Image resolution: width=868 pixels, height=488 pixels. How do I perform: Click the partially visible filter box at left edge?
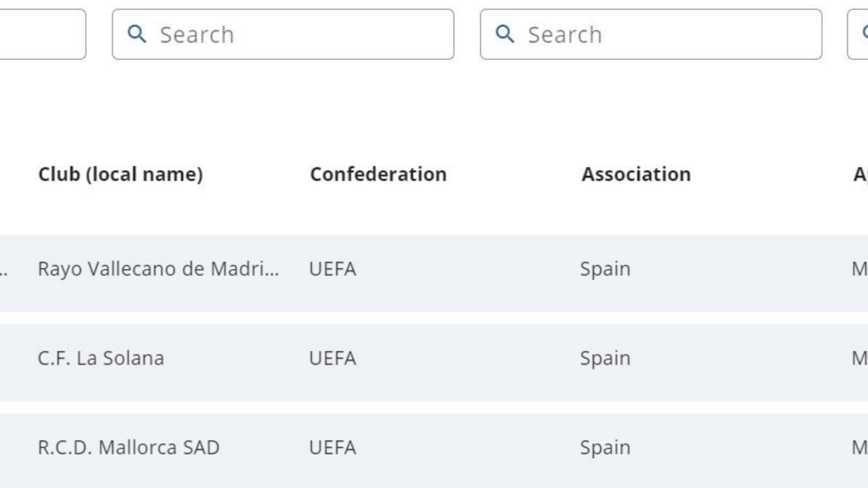[x=42, y=34]
